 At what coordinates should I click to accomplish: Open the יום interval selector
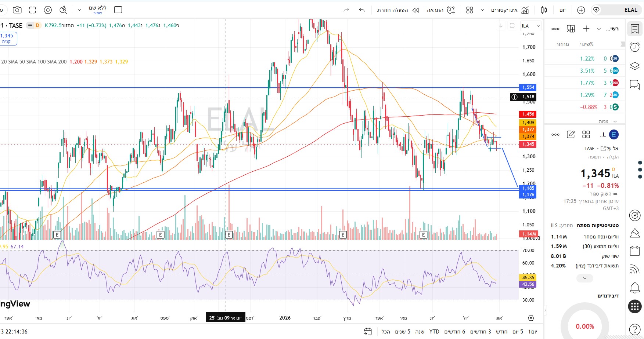562,10
